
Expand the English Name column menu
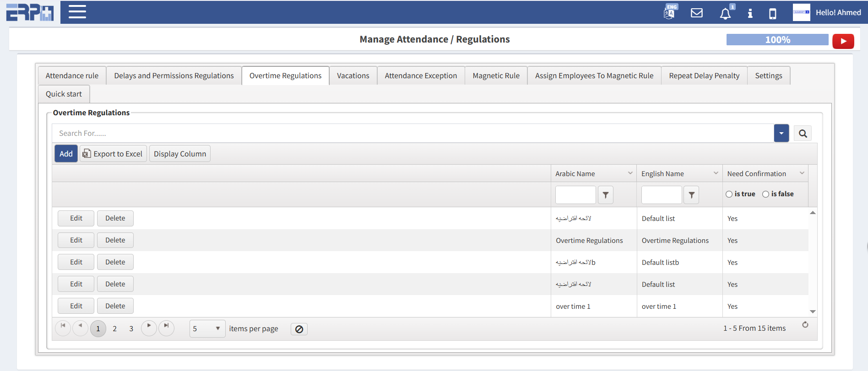716,173
